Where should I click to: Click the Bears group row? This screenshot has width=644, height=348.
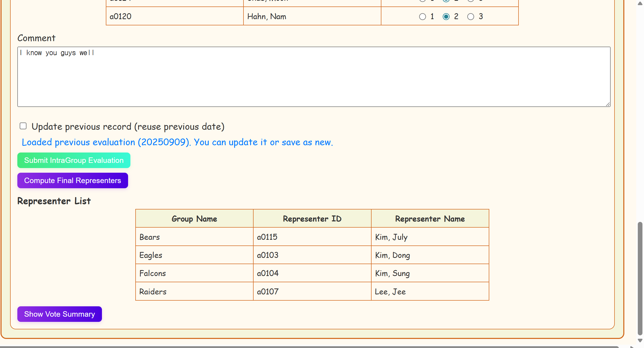click(x=194, y=237)
